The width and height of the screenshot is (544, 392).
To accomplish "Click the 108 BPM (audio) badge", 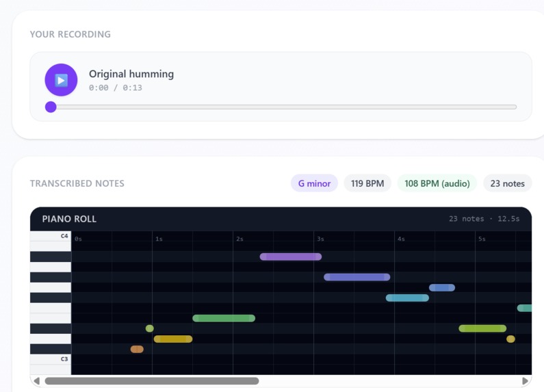I will pyautogui.click(x=437, y=183).
